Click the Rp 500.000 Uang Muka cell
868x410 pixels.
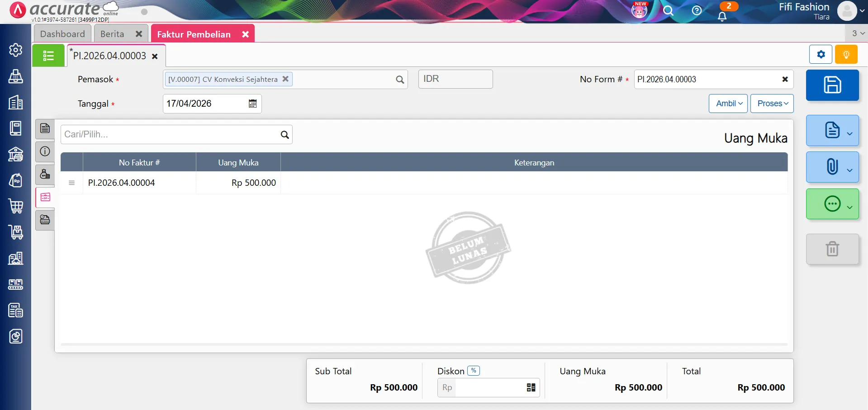[238, 183]
